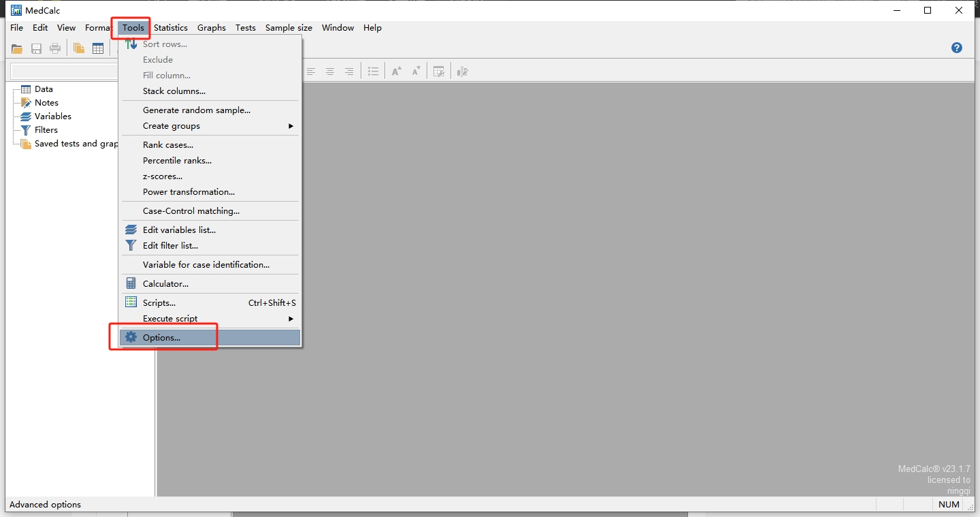Open Scripts from Tools menu
Image resolution: width=980 pixels, height=517 pixels.
210,303
